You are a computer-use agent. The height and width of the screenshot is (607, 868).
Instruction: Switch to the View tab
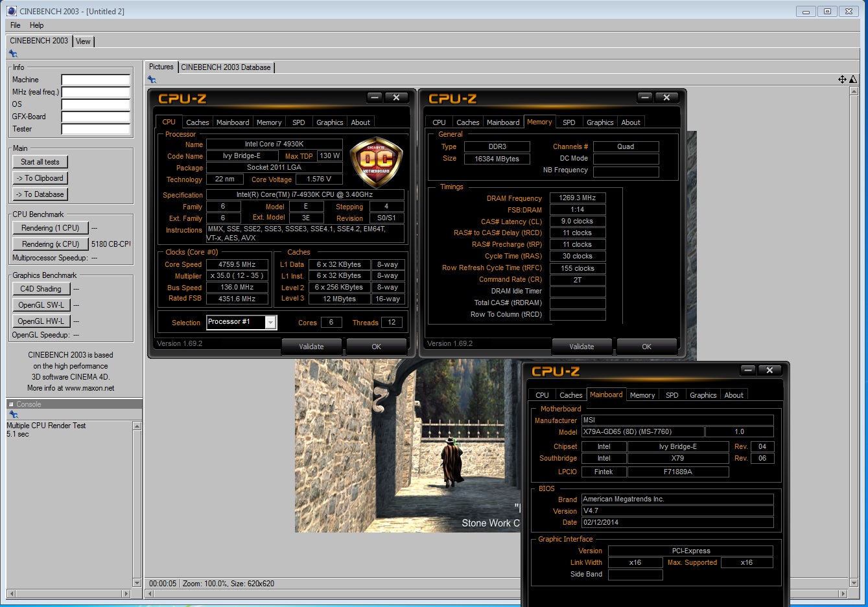(x=84, y=41)
